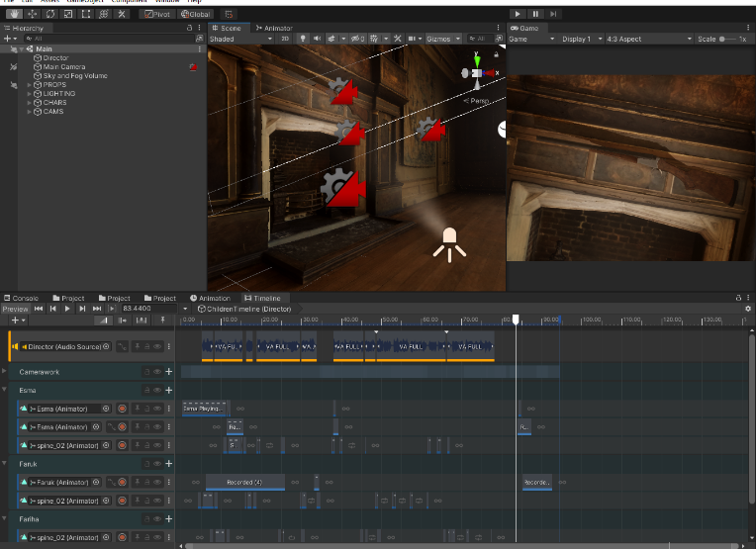Toggle Global handle rotation
This screenshot has height=549, width=756.
click(x=195, y=14)
